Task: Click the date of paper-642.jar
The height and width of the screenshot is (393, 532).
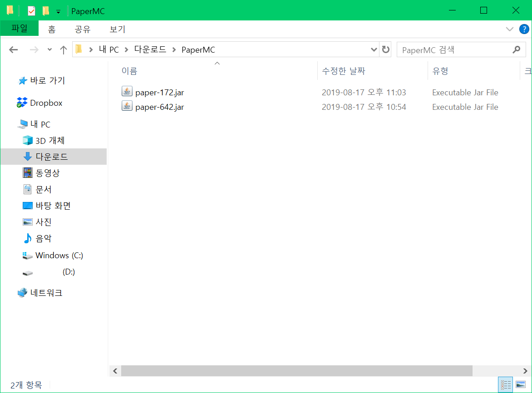Action: 364,107
